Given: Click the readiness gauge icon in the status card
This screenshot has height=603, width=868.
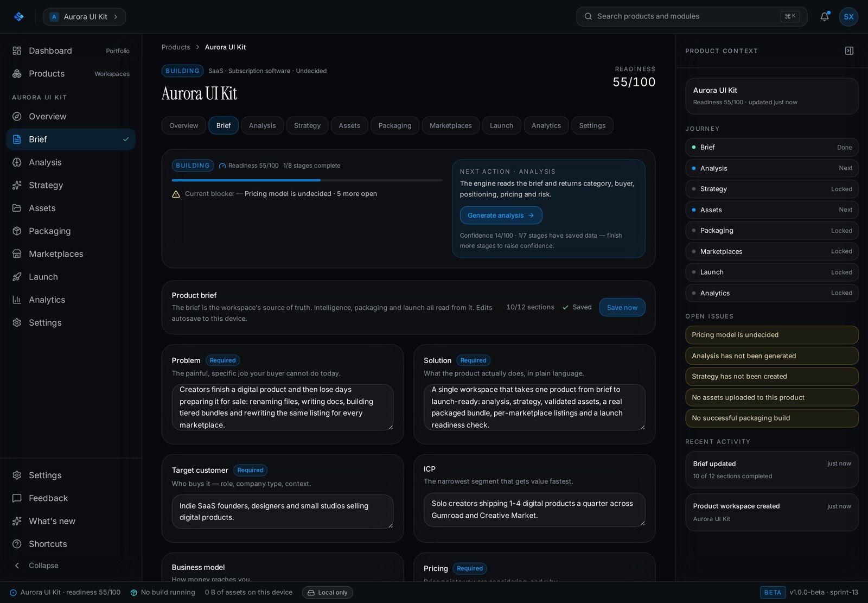Looking at the screenshot, I should [222, 166].
